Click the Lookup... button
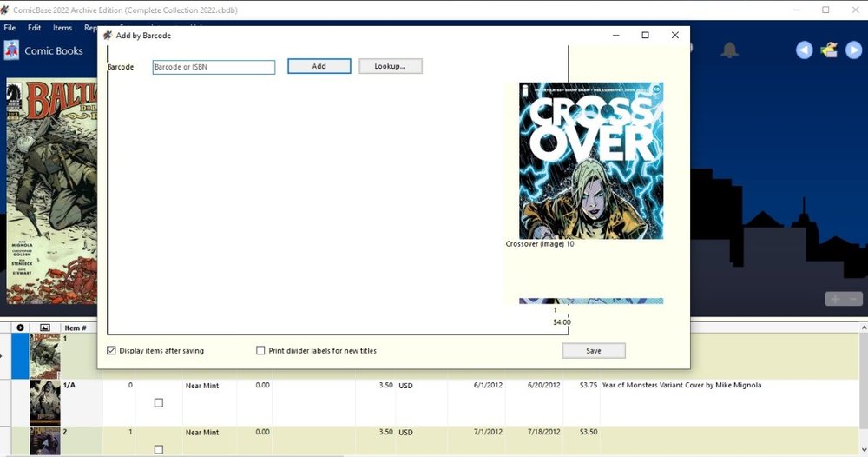Screen dimensions: 868x457 (x=390, y=66)
